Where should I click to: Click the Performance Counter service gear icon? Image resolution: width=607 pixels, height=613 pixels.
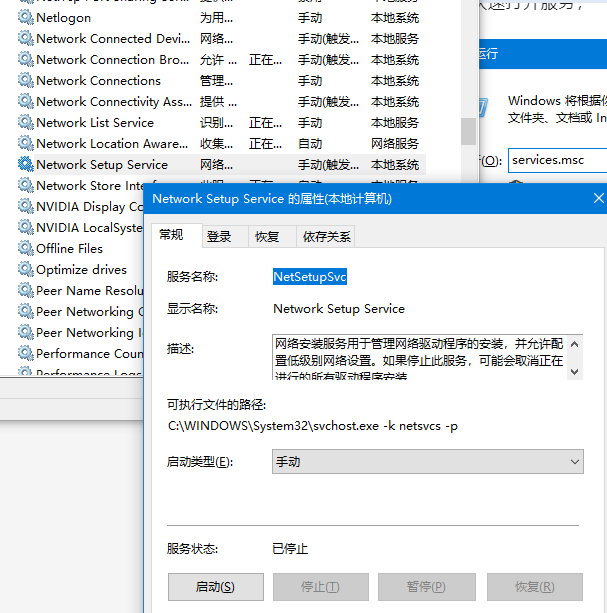[26, 353]
